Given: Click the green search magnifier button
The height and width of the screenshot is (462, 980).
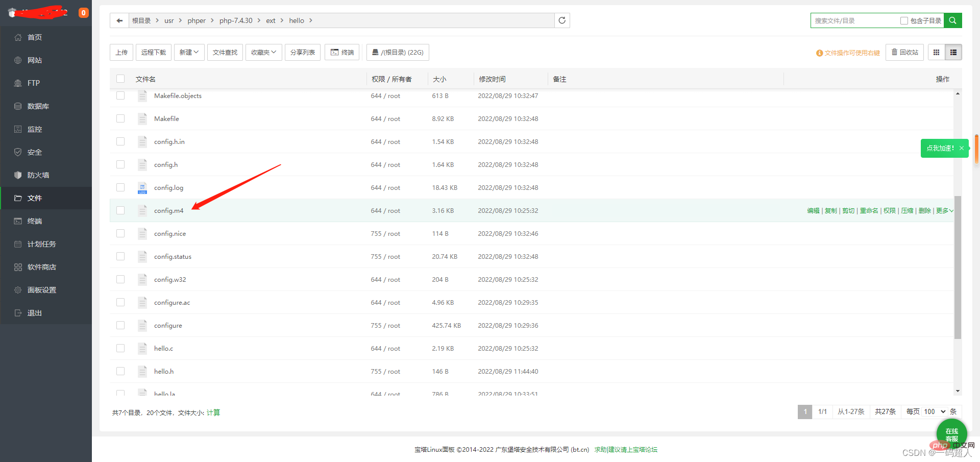Looking at the screenshot, I should (x=952, y=20).
